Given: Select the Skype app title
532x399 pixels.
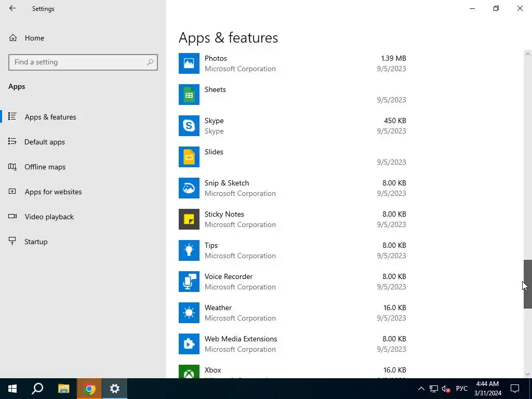Looking at the screenshot, I should 214,121.
